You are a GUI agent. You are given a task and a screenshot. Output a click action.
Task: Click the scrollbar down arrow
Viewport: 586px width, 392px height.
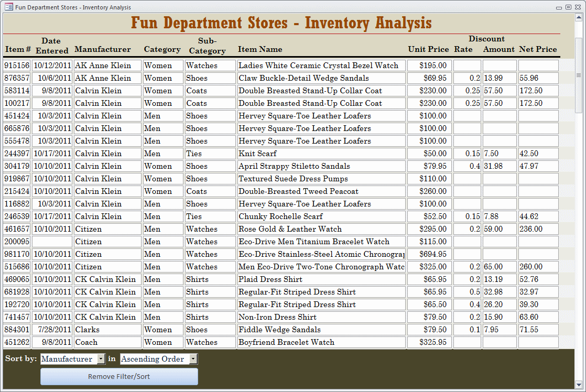(579, 385)
